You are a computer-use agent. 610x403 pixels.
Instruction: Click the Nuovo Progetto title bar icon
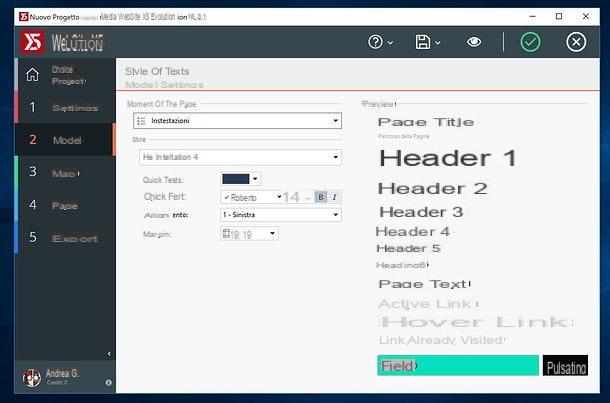(x=23, y=17)
